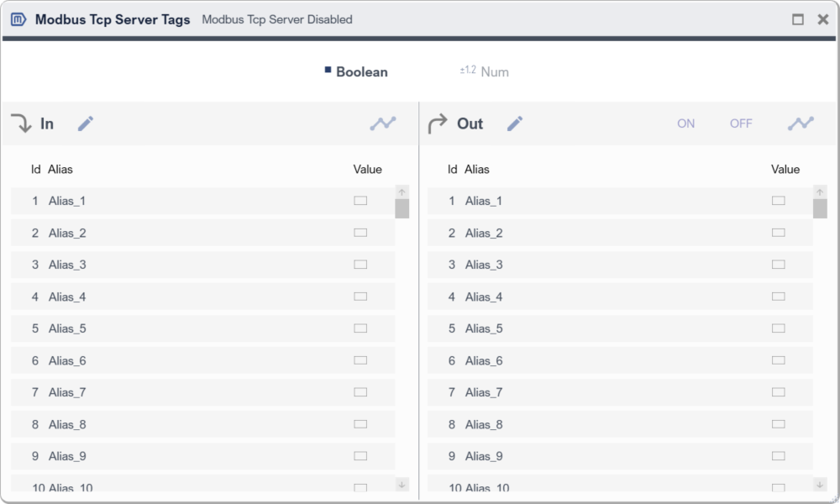Maximize the Modbus Tcp Server Tags window
Image resolution: width=840 pixels, height=504 pixels.
[798, 19]
